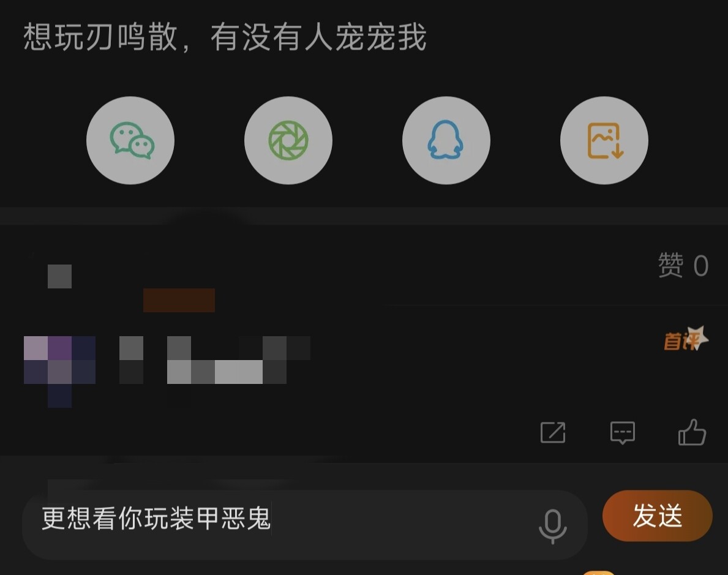The image size is (728, 575).
Task: Tap the gray divider below share icons
Action: (x=364, y=216)
